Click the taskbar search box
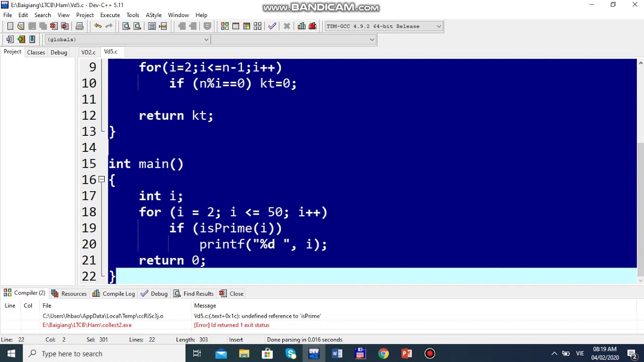 coord(104,353)
